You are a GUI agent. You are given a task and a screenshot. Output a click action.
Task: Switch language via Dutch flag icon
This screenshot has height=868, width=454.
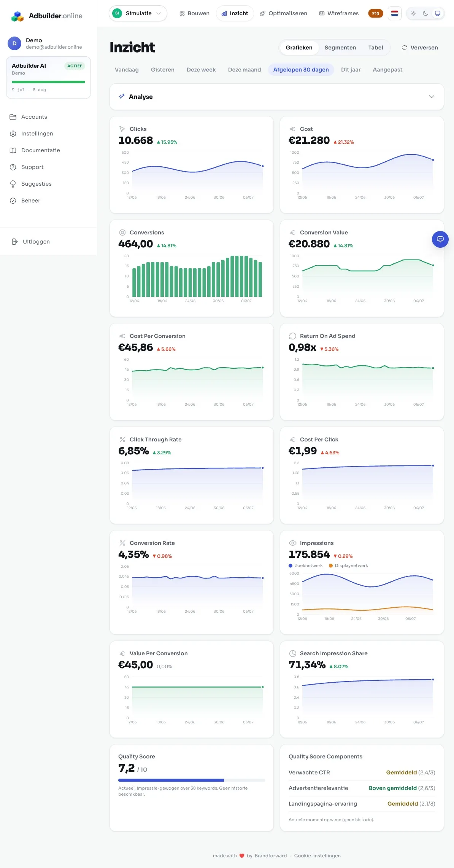[395, 13]
